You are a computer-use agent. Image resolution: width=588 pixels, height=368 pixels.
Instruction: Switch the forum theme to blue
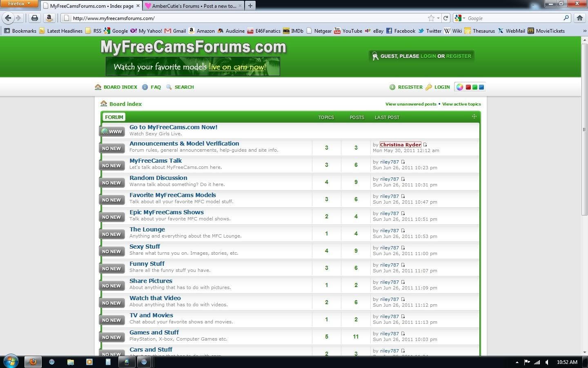(481, 87)
